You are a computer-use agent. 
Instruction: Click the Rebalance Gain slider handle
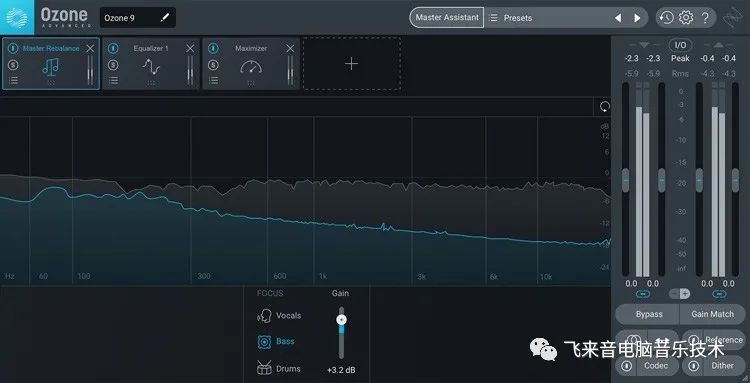coord(341,320)
